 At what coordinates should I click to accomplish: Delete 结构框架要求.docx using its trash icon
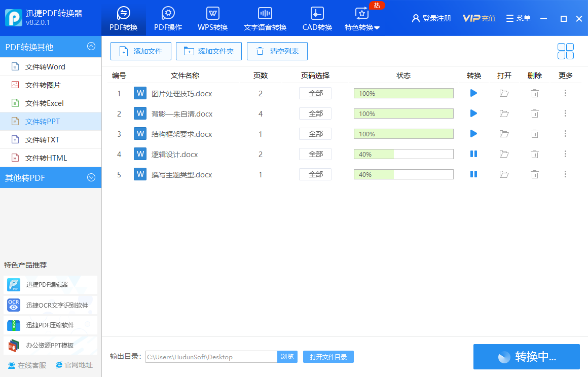click(535, 134)
